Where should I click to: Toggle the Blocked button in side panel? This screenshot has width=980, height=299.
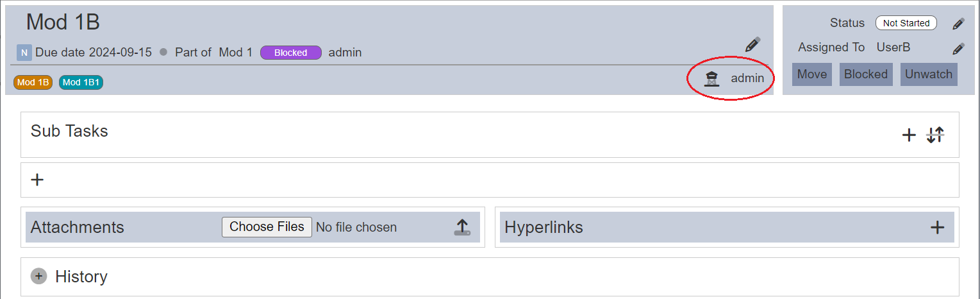pos(866,74)
